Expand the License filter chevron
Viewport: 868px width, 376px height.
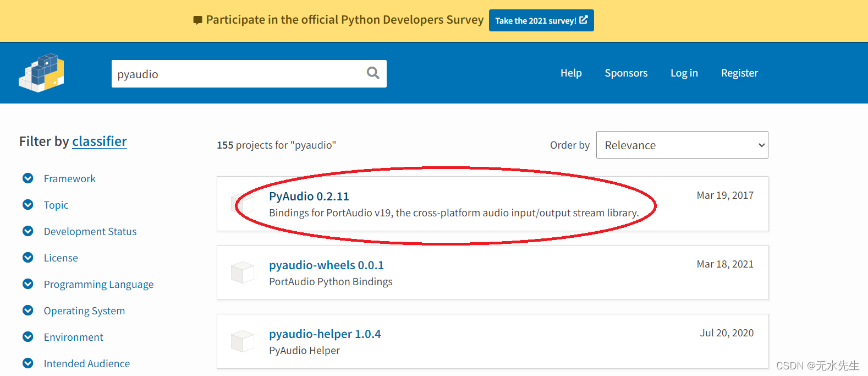[x=28, y=258]
